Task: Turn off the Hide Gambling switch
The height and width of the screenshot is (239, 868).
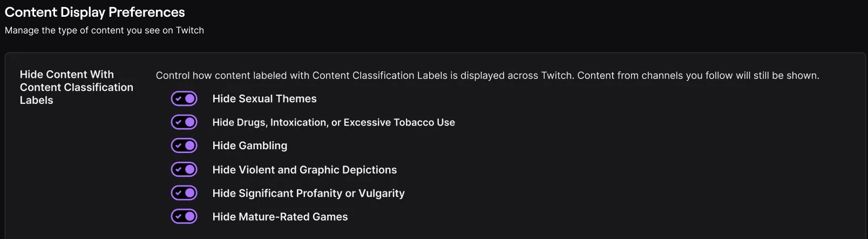Action: click(x=184, y=145)
